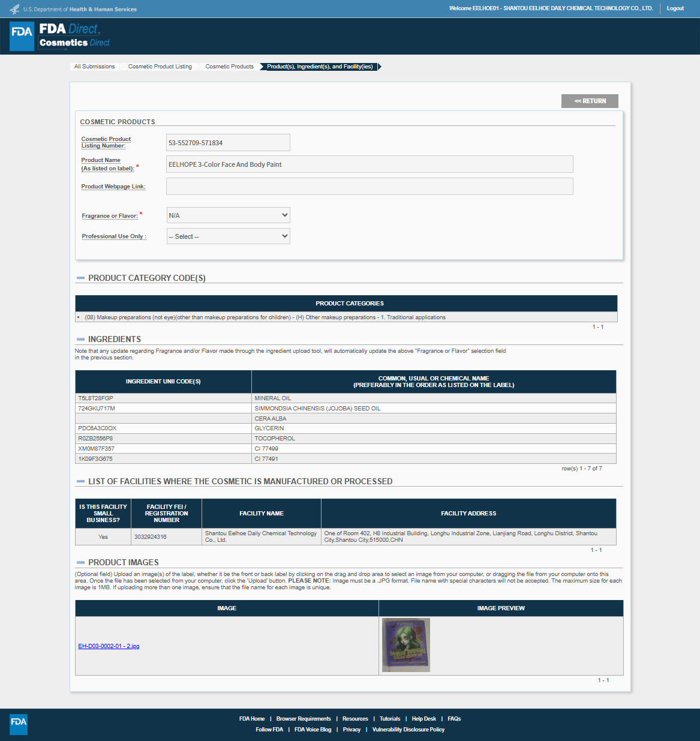
Task: Click the Ingredient UNII Code(s) column header
Action: point(163,382)
